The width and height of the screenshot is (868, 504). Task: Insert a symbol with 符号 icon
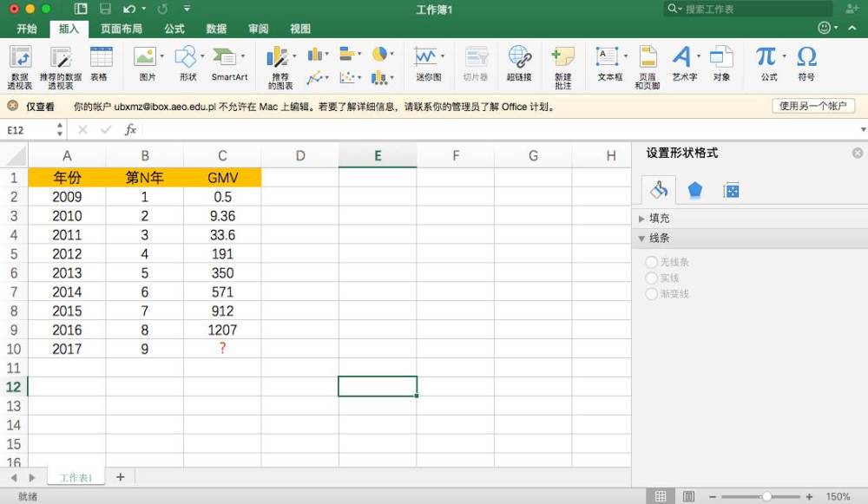(806, 61)
